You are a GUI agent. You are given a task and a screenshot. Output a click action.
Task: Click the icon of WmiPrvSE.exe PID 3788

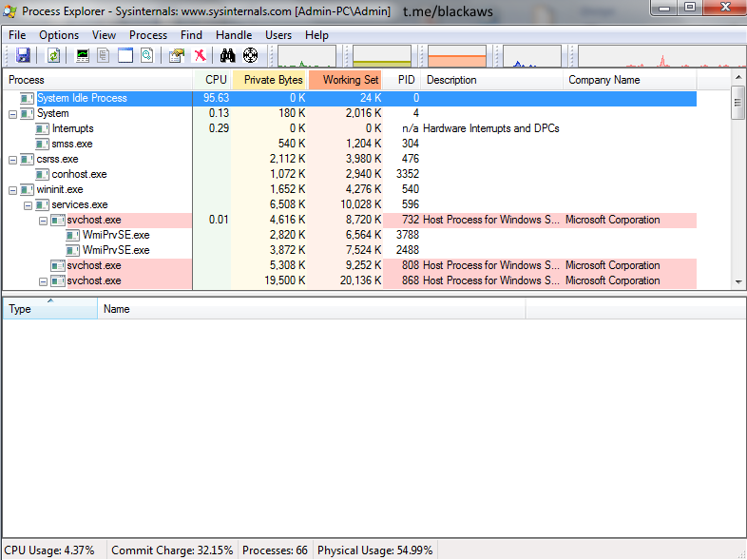click(x=72, y=236)
